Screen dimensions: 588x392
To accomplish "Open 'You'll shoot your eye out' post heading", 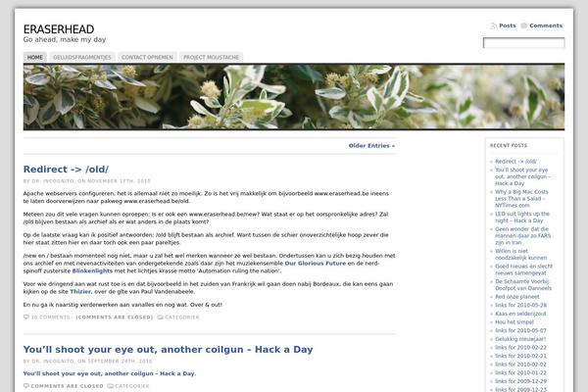I will [168, 350].
